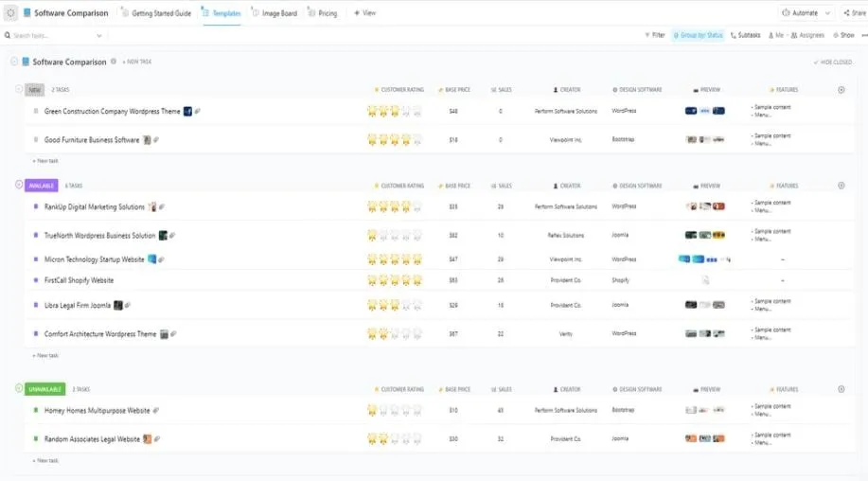Click attachment icon beside Good Furniture task

[x=157, y=140]
